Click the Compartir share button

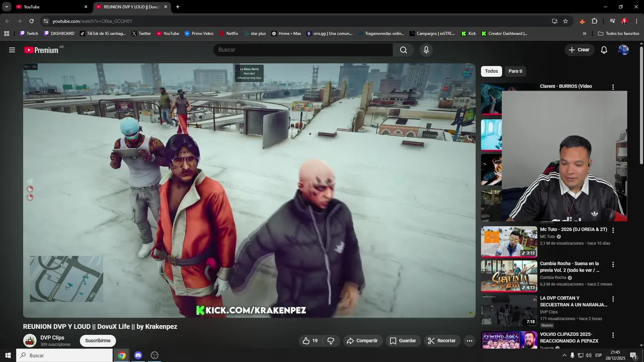coord(363,341)
